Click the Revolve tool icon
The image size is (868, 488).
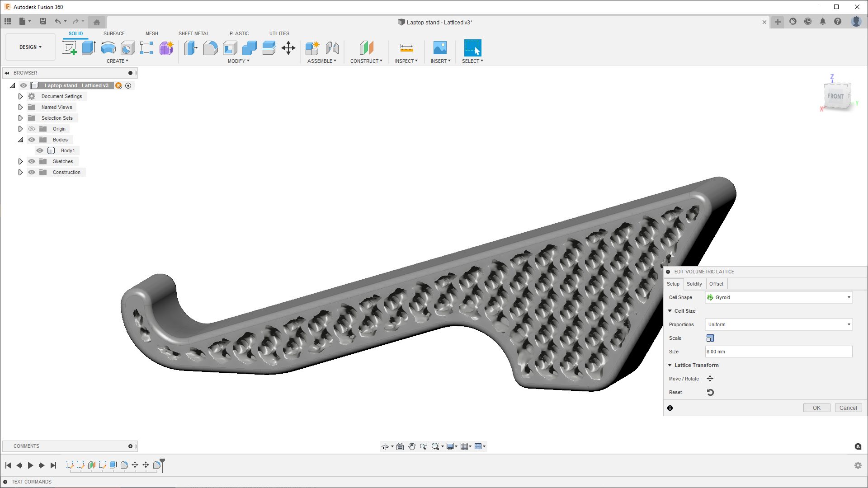pos(108,48)
